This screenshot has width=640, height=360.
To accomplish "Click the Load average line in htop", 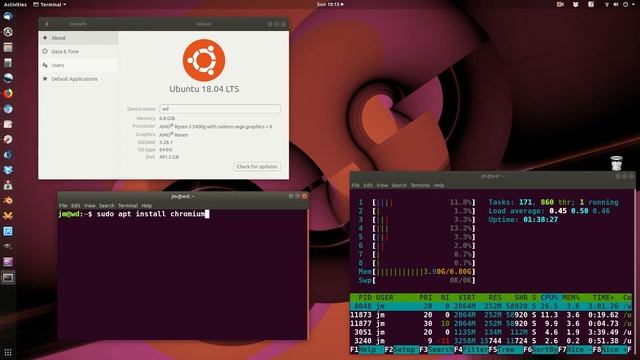I will pyautogui.click(x=549, y=211).
